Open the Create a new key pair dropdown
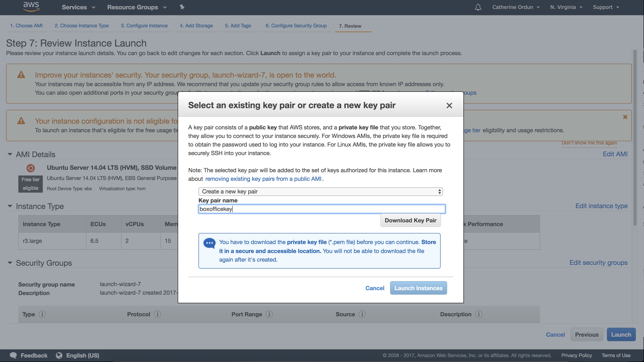Image resolution: width=644 pixels, height=362 pixels. [321, 192]
